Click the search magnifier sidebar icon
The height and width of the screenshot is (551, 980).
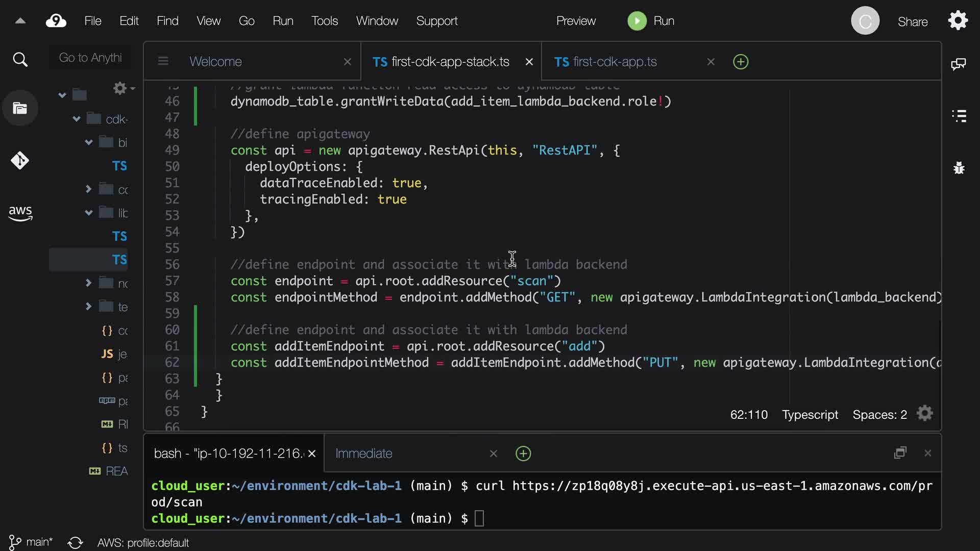tap(20, 60)
